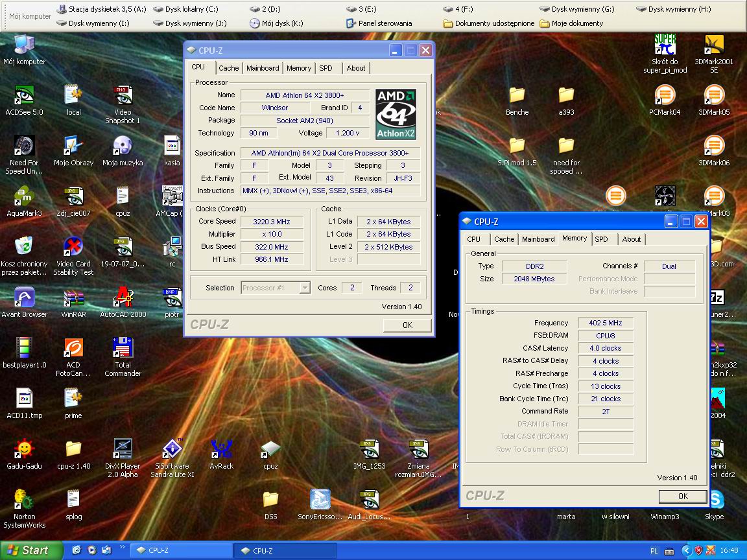
Task: Open Total Commander desktop icon
Action: 123,356
